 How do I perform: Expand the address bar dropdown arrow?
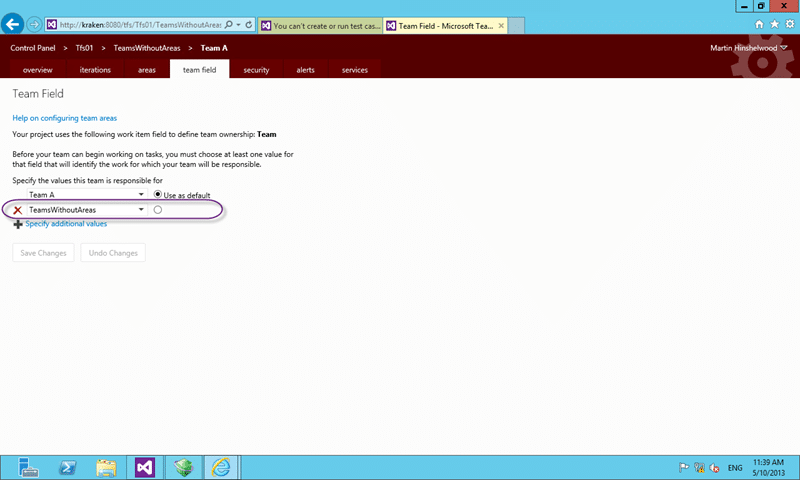pyautogui.click(x=238, y=24)
